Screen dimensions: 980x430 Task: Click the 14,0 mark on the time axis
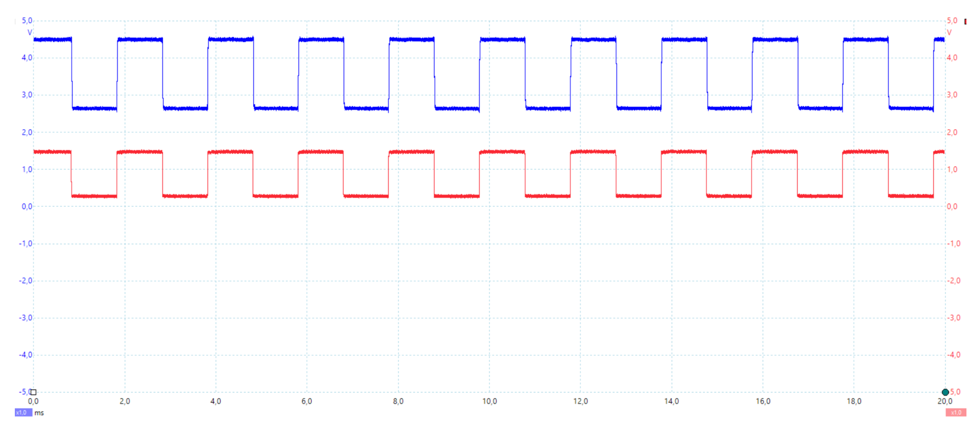coord(672,401)
